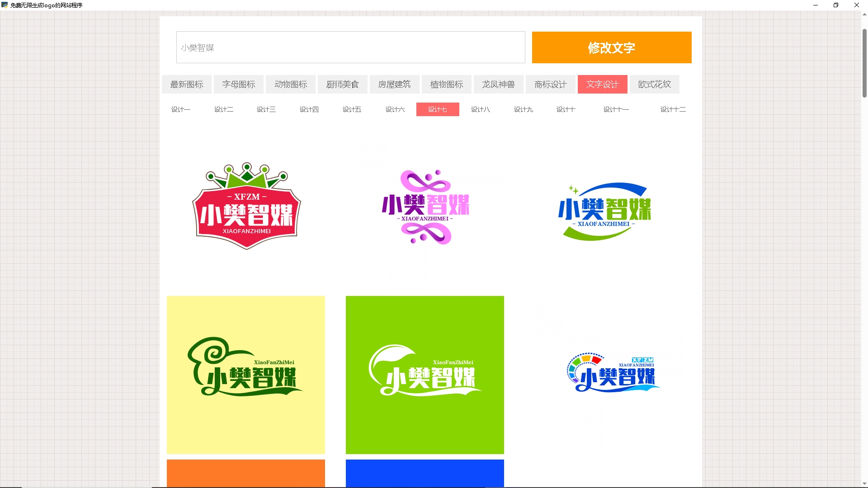Select the blue and green swoosh logo
This screenshot has height=488, width=868.
click(x=604, y=211)
